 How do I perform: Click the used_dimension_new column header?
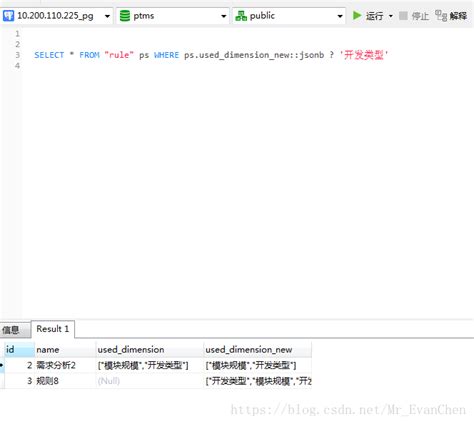258,349
